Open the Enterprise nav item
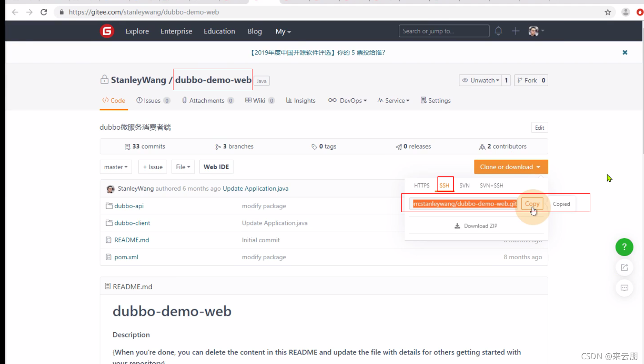644x364 pixels. [x=176, y=31]
